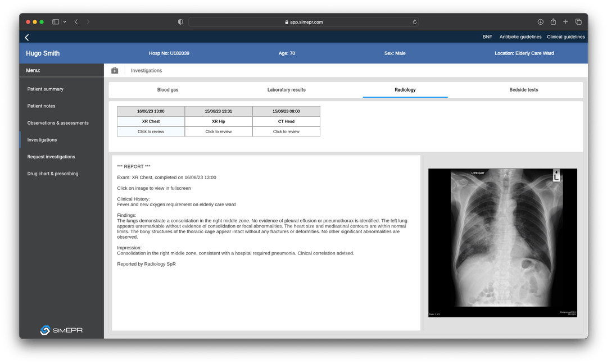
Task: Switch to the Bedside tests tab
Action: (523, 90)
